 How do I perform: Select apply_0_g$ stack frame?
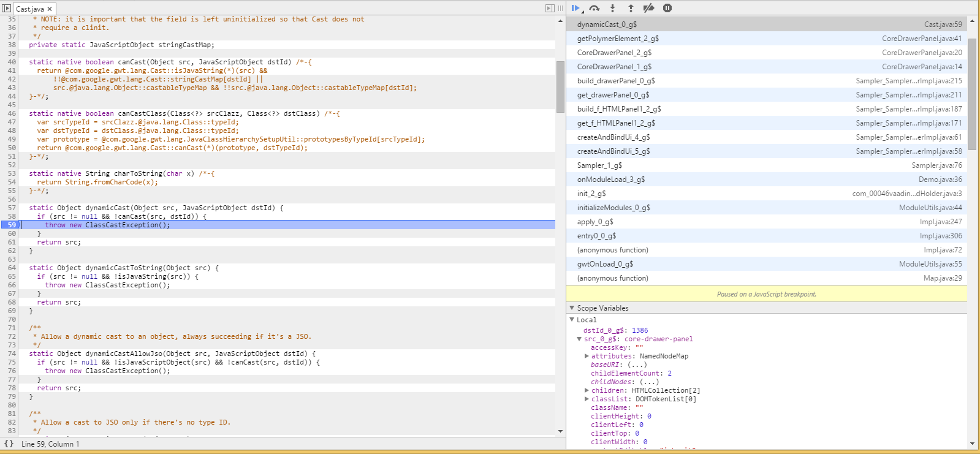click(767, 222)
